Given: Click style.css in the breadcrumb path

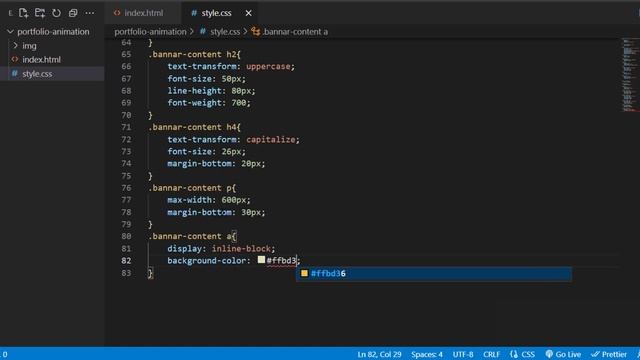Looking at the screenshot, I should point(225,32).
